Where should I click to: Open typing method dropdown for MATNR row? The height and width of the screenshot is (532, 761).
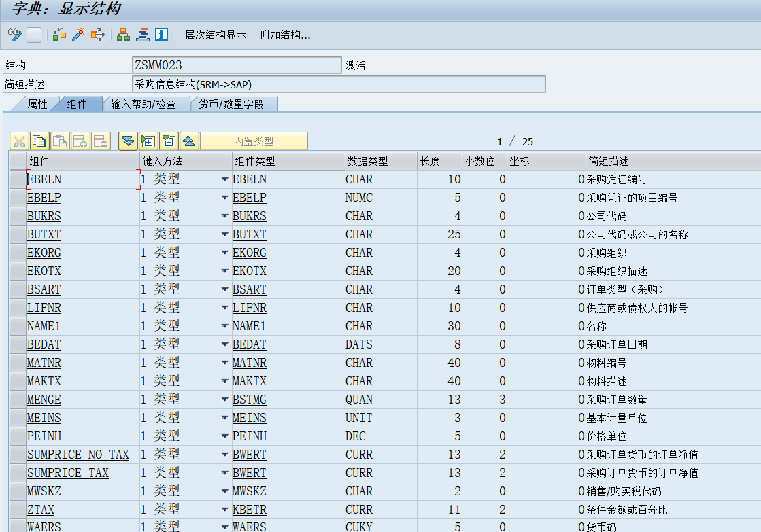pos(224,363)
